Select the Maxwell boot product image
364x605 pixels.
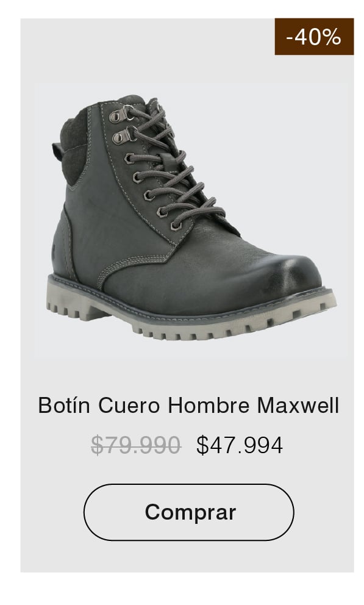[191, 221]
